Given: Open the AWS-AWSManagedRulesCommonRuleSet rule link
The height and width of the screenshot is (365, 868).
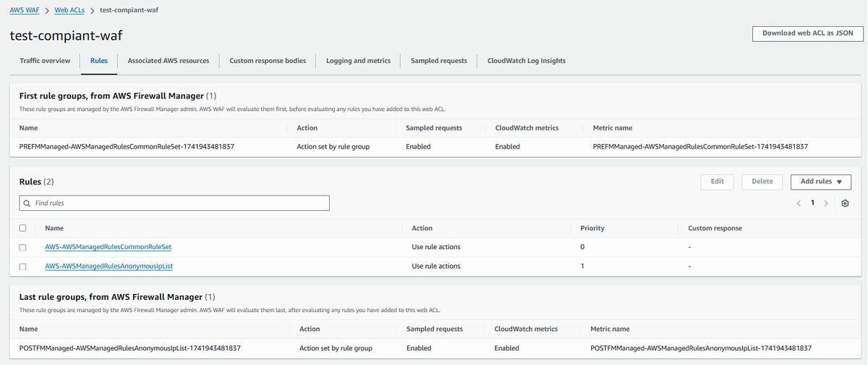Looking at the screenshot, I should [x=108, y=247].
